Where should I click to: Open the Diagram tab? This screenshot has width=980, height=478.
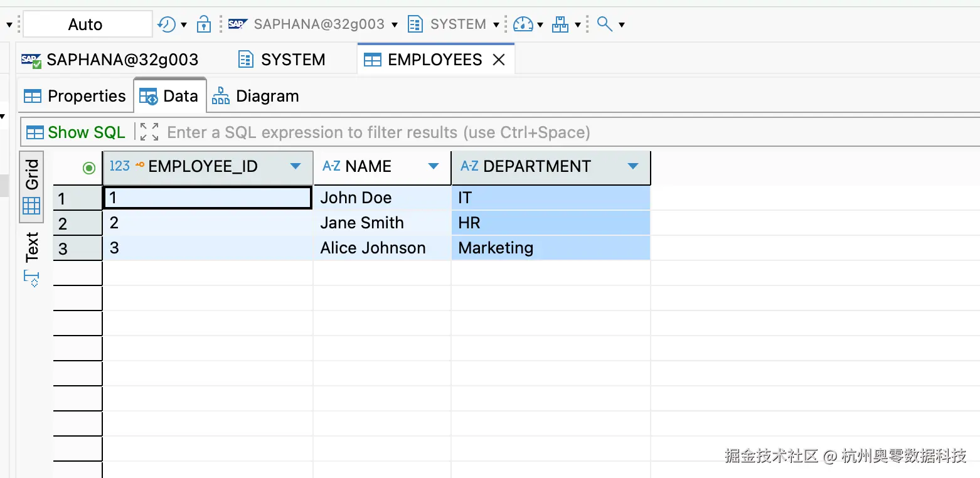click(x=255, y=96)
